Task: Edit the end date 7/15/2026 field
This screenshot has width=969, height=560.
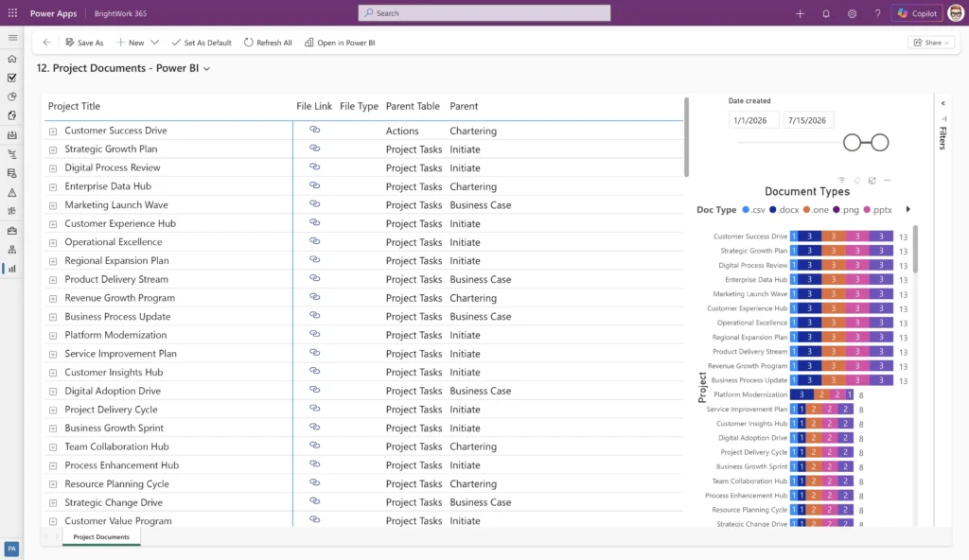Action: coord(808,120)
